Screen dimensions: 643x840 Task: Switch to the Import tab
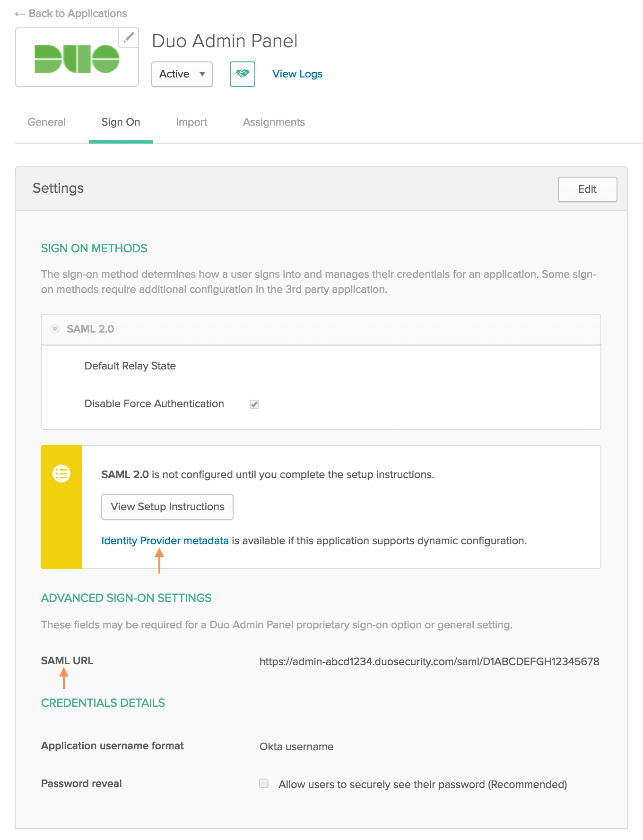coord(191,122)
